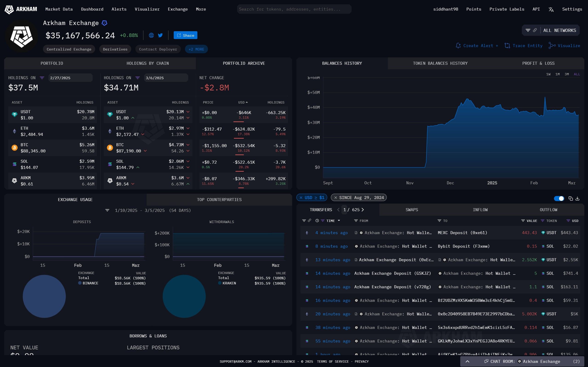Switch to the PROFIT & LOSS tab
588x367 pixels.
(538, 63)
